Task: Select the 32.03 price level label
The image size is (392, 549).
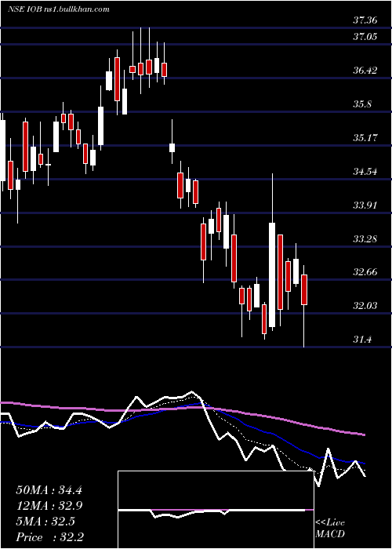Action: (365, 306)
